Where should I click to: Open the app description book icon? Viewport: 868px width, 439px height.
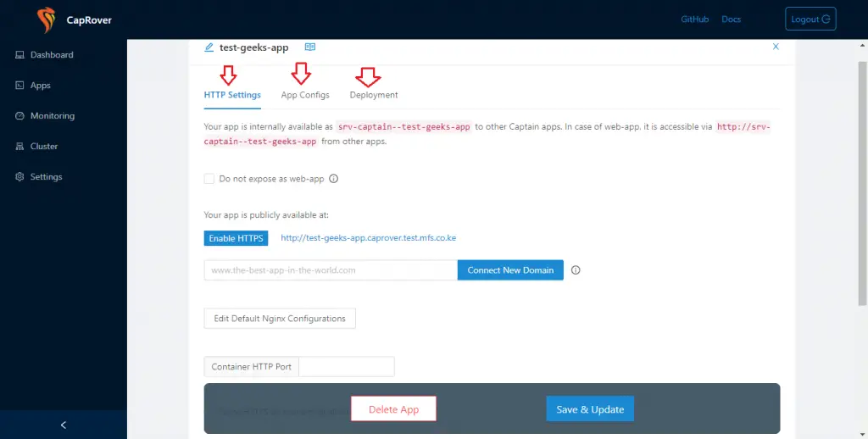[x=310, y=47]
